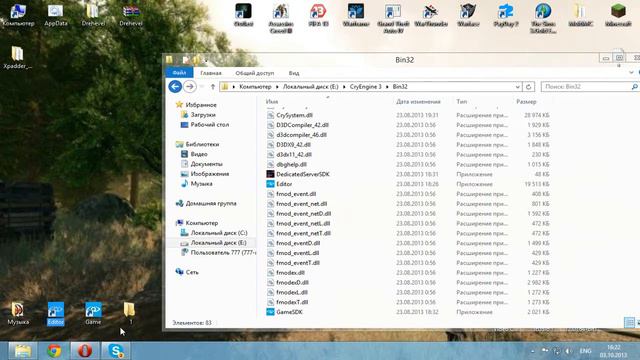This screenshot has width=640, height=360.
Task: Open the folder named 1 on the desktop
Action: pyautogui.click(x=130, y=314)
